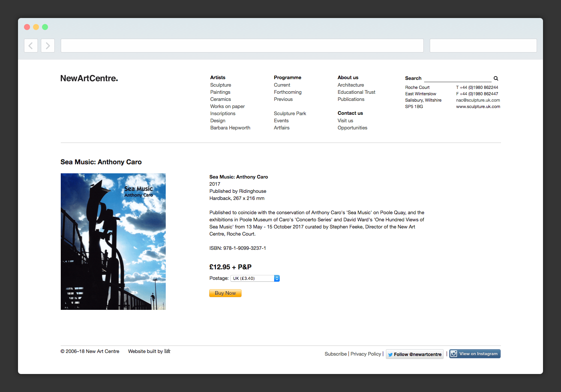Open Inscriptions under Artists

tap(223, 113)
